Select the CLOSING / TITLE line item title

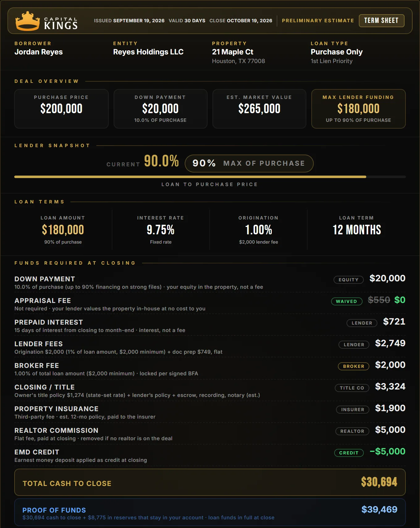(x=44, y=387)
